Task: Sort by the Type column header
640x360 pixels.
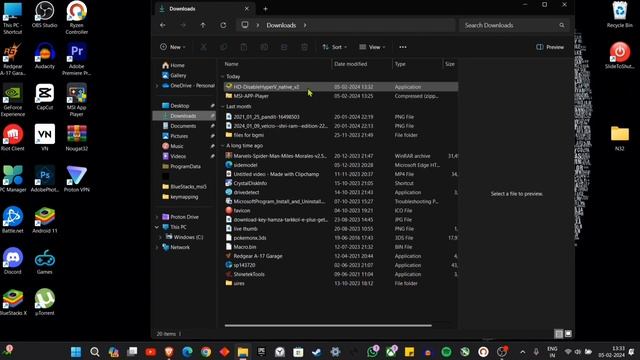Action: [417, 64]
